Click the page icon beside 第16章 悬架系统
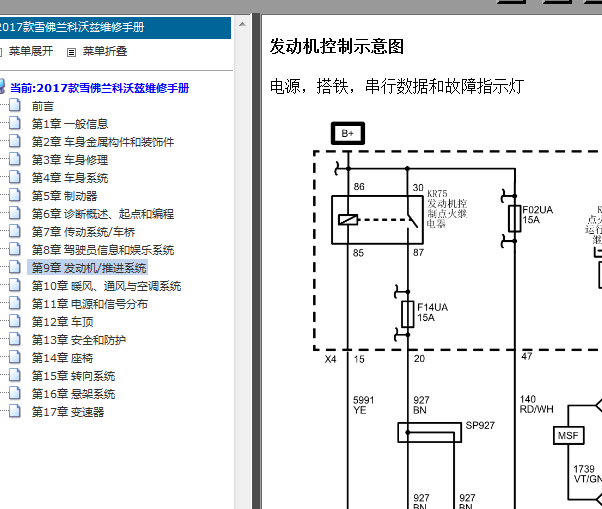This screenshot has width=602, height=509. click(x=15, y=393)
